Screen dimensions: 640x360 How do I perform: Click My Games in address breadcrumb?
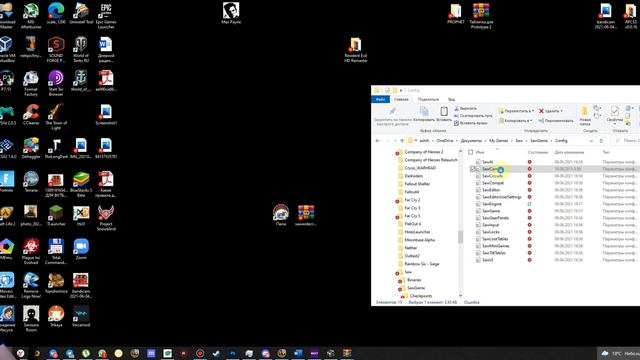coord(499,141)
